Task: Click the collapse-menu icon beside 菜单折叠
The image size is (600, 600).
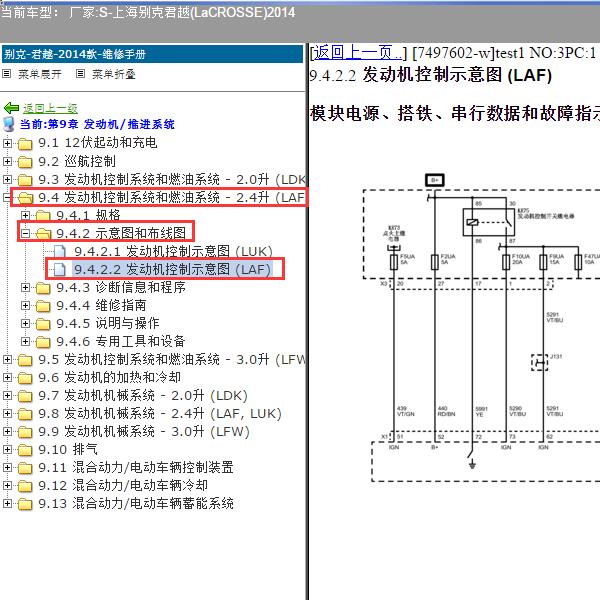Action: pos(80,74)
